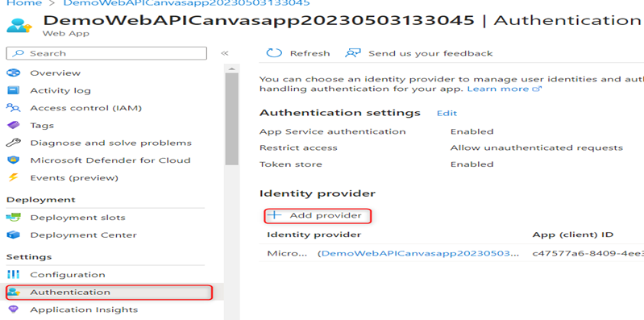This screenshot has height=320, width=644.
Task: Click the Overview globe icon
Action: (x=14, y=73)
